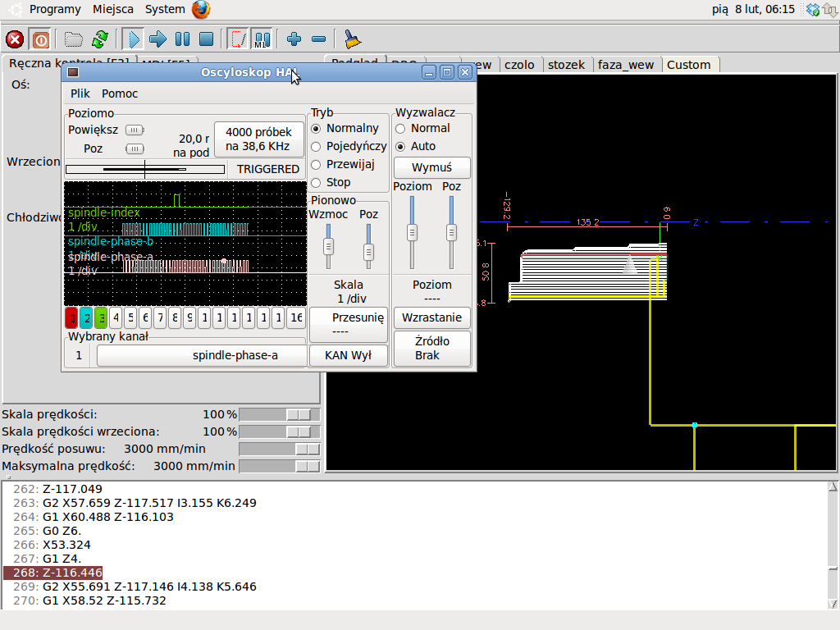840x630 pixels.
Task: Click the KAN Wył channel off button
Action: point(348,356)
